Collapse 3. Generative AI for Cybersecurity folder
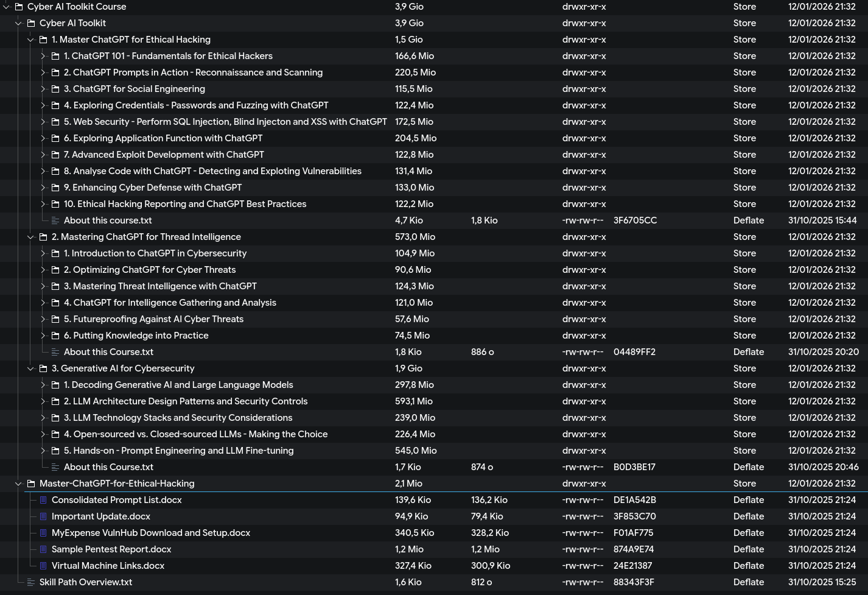This screenshot has height=595, width=868. click(x=30, y=368)
